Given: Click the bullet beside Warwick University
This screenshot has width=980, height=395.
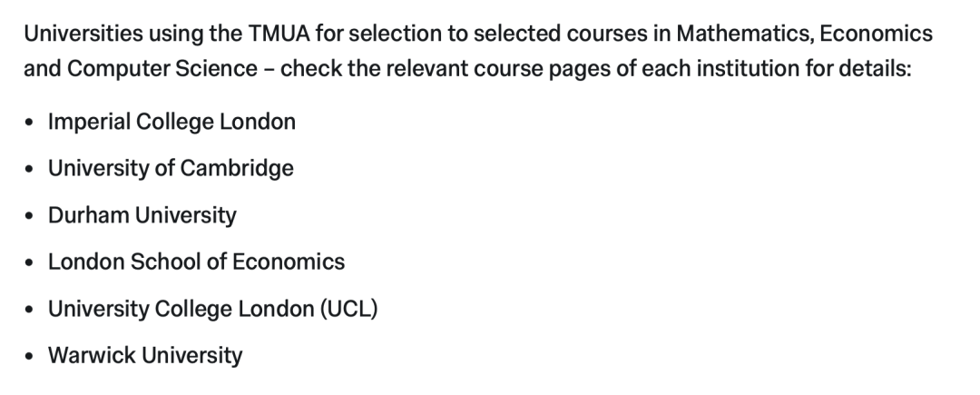Looking at the screenshot, I should coord(30,357).
